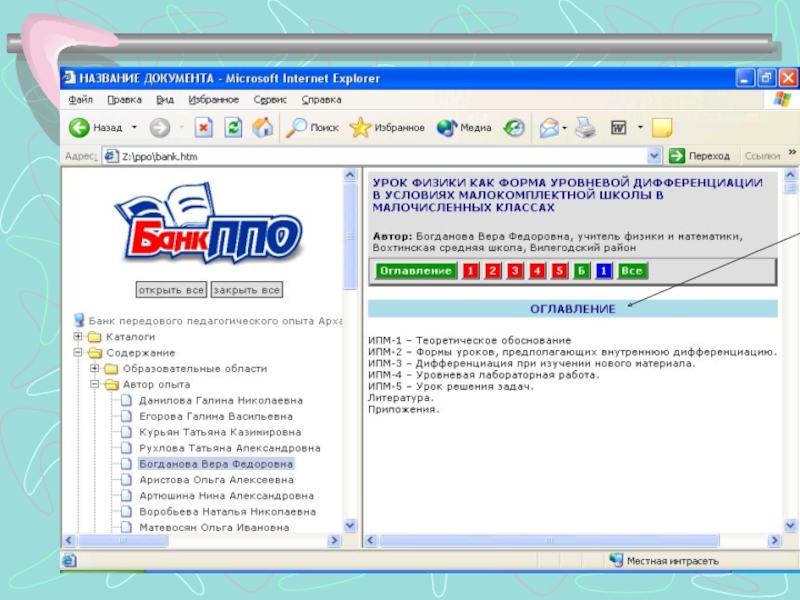Click the Stop loading icon
The image size is (800, 600).
[204, 128]
